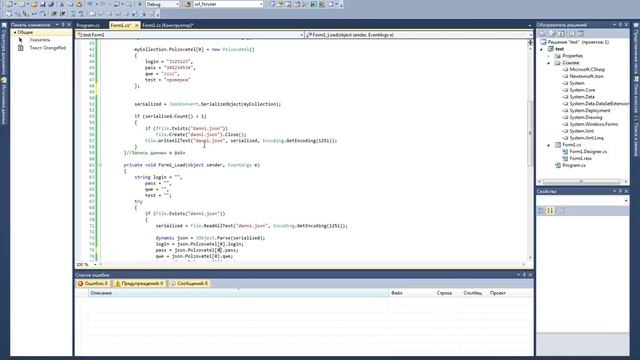Click the Error List pushpin icon

[524, 275]
